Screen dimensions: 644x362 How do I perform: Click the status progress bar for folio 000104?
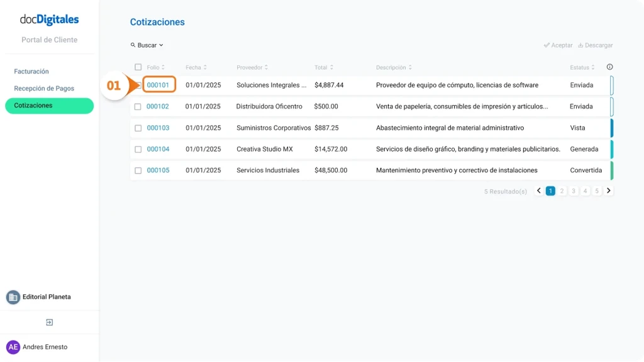coord(610,149)
